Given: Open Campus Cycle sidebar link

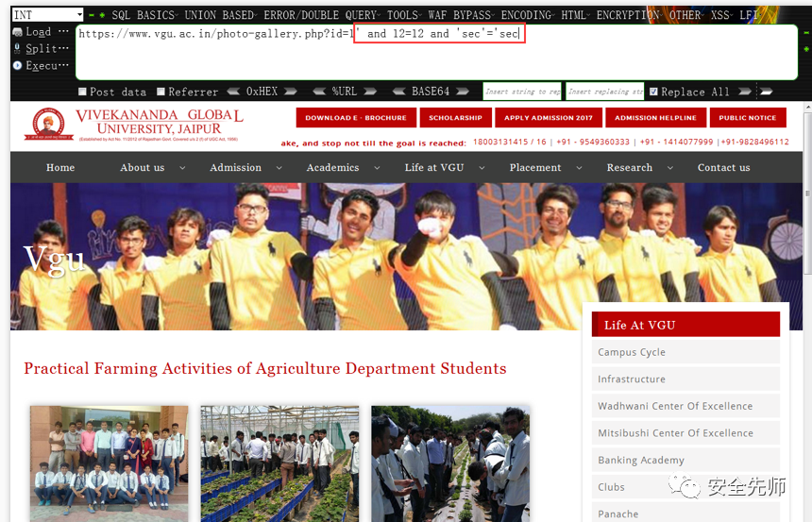Looking at the screenshot, I should (x=685, y=352).
